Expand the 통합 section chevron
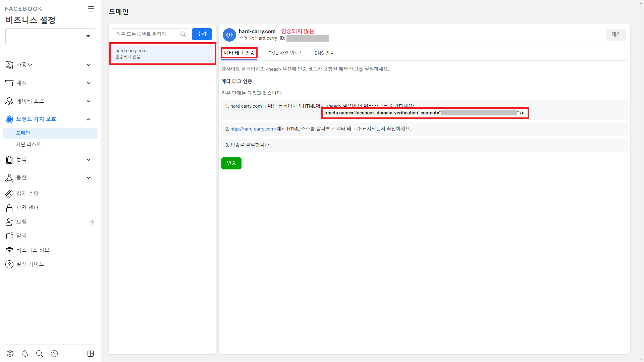The height and width of the screenshot is (362, 644). tap(89, 178)
